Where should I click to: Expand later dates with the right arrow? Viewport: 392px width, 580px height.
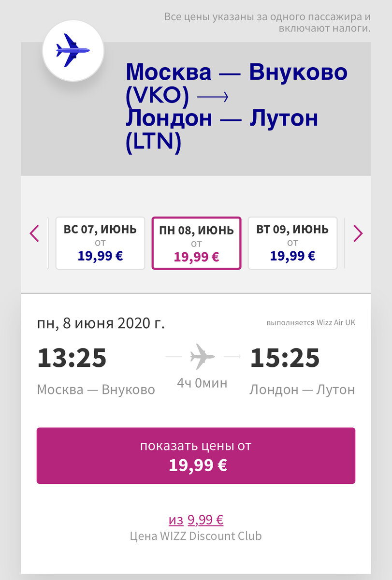[358, 233]
